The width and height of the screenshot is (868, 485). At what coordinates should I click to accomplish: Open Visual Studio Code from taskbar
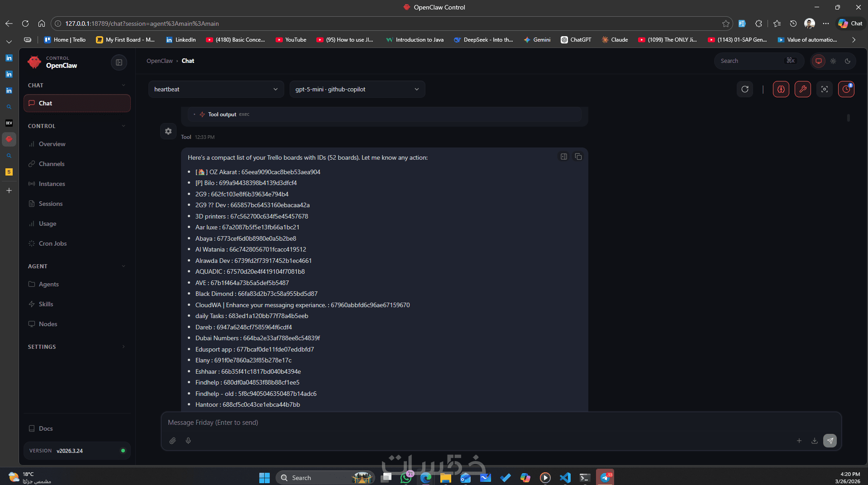point(565,478)
